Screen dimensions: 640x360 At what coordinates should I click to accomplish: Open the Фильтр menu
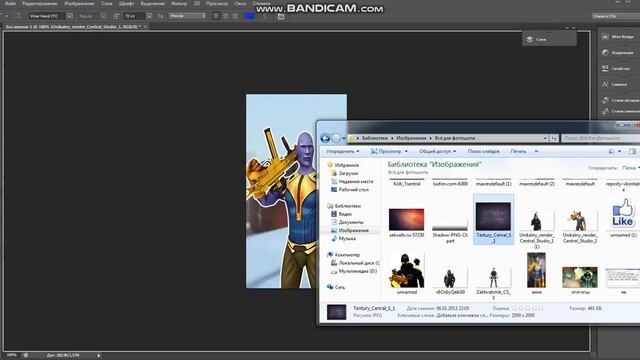pyautogui.click(x=179, y=3)
